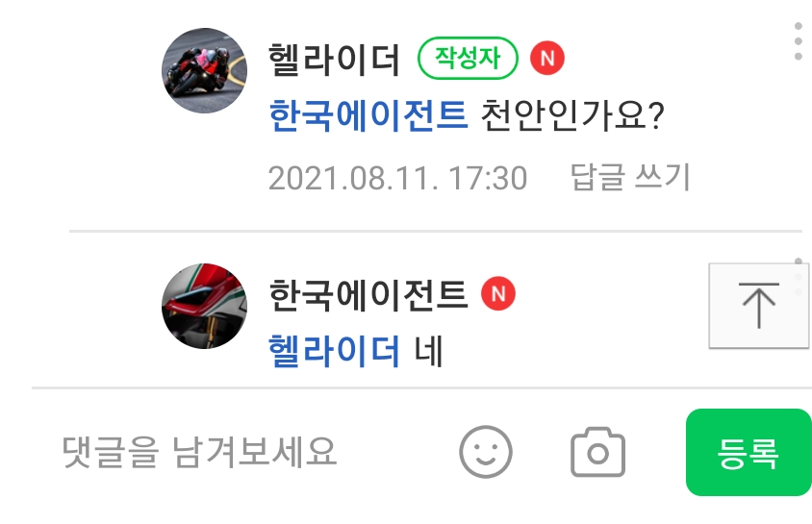
Task: Open the blue 헬라이더 mention link
Action: pyautogui.click(x=334, y=351)
